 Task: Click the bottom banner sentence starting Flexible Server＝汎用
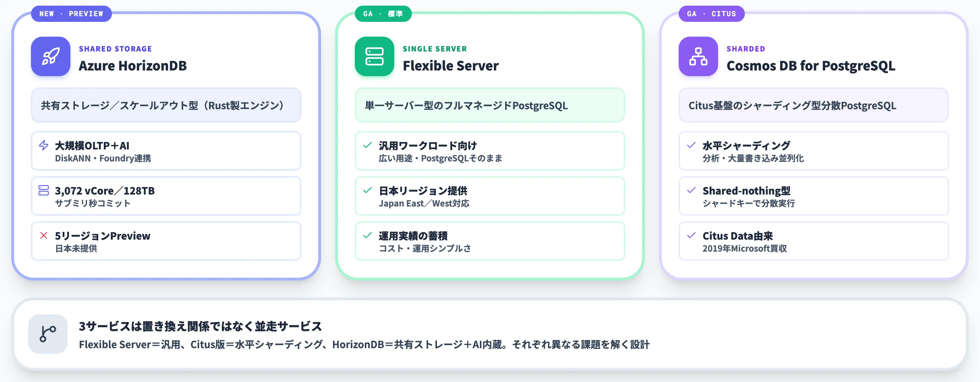pos(364,344)
